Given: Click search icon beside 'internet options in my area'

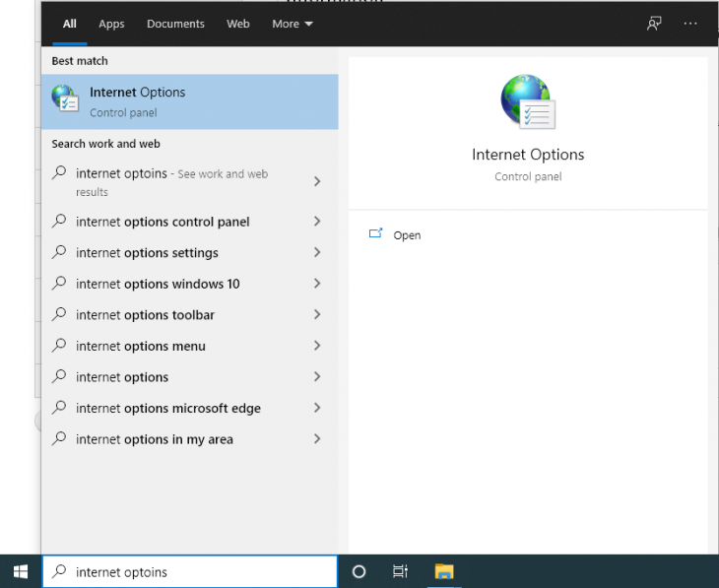Looking at the screenshot, I should tap(59, 438).
